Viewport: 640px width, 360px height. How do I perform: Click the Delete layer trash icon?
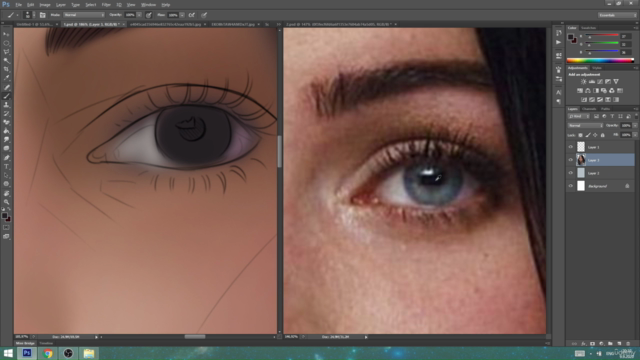(628, 344)
